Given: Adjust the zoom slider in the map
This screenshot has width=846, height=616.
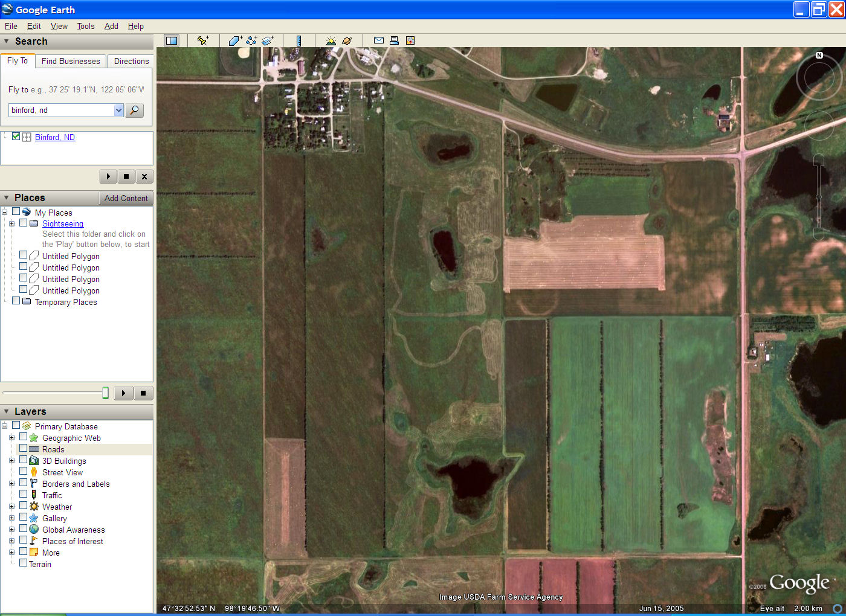Looking at the screenshot, I should [x=819, y=197].
